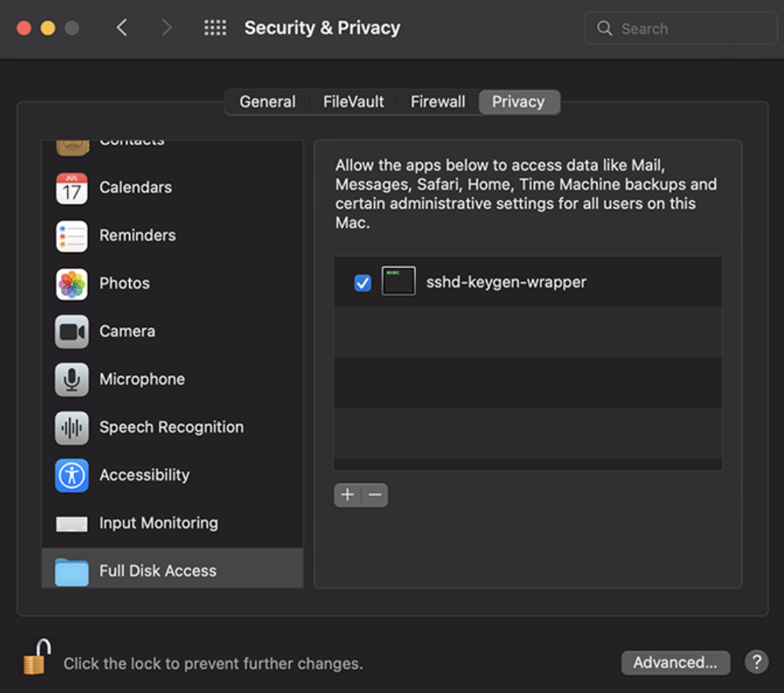Add an app with the plus button

click(347, 495)
